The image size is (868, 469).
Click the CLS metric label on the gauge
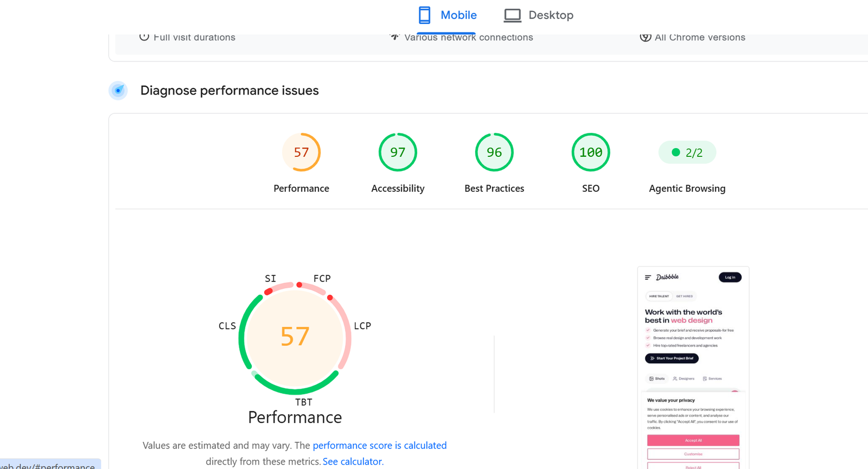click(227, 326)
